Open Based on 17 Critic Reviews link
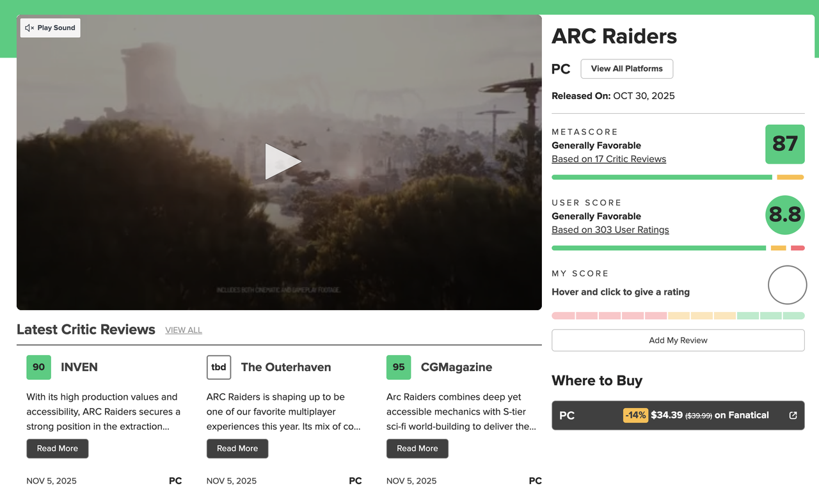This screenshot has height=504, width=819. coord(608,159)
